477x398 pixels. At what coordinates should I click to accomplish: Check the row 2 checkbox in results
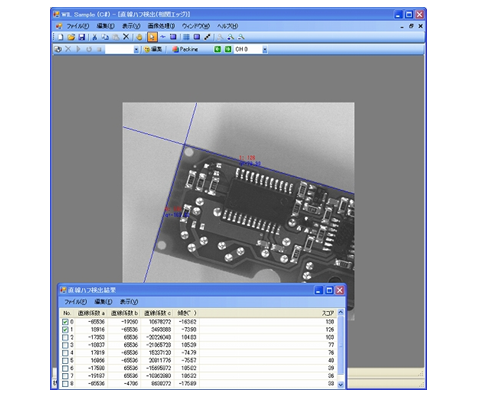(65, 337)
